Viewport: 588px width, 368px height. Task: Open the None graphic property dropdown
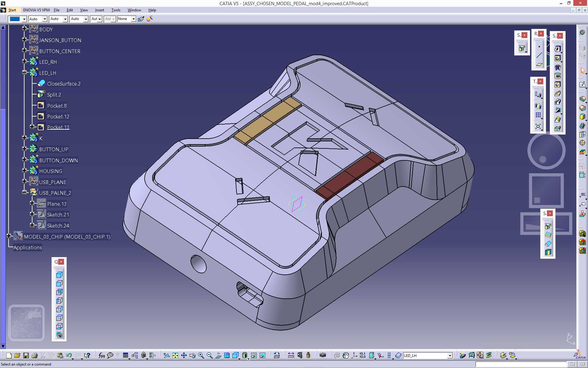click(134, 19)
